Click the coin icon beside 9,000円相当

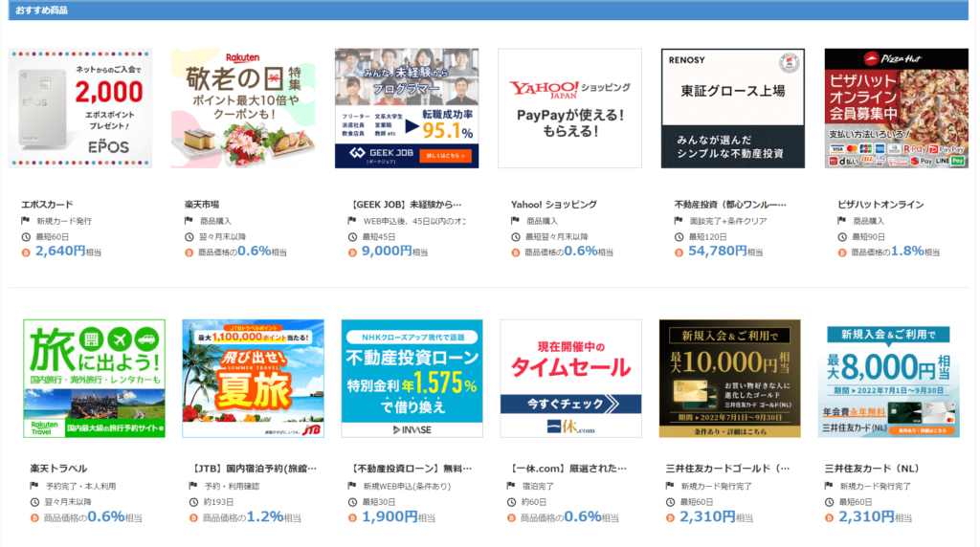(352, 252)
